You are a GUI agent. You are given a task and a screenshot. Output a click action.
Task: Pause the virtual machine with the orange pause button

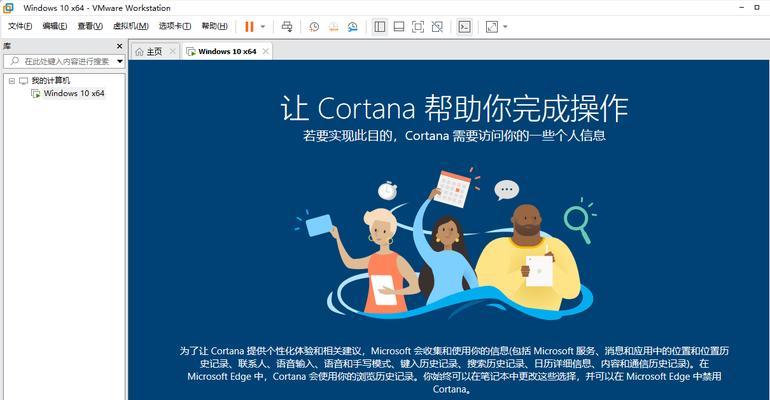coord(249,27)
